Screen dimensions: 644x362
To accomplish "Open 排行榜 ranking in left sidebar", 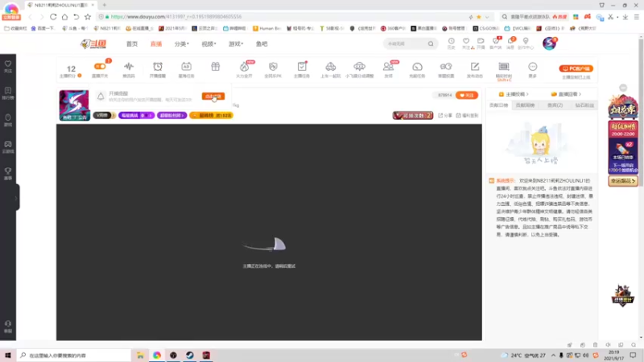I will tap(8, 93).
